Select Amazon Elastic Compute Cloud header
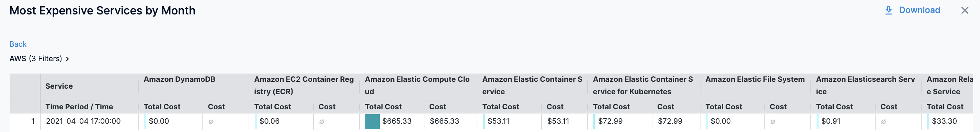The width and height of the screenshot is (980, 132). coord(417,85)
